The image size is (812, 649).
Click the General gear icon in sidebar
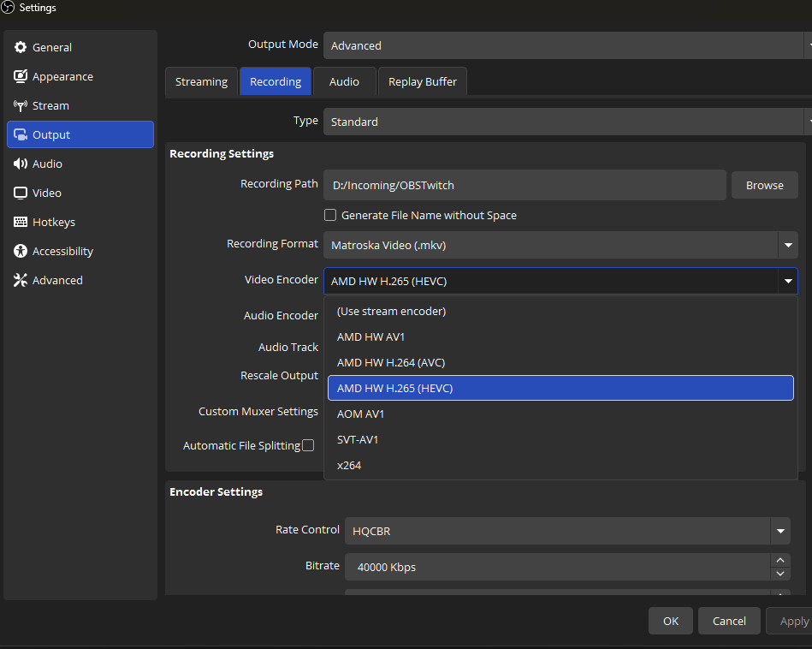(x=21, y=48)
